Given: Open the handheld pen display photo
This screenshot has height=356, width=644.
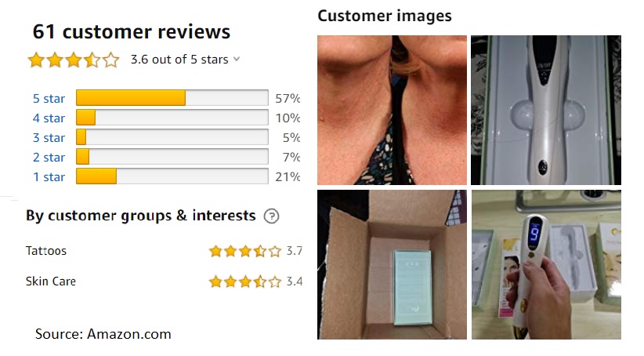Looking at the screenshot, I should point(546,264).
